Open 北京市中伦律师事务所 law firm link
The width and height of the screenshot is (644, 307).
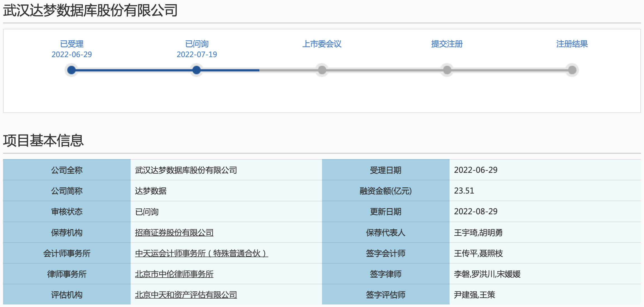[174, 274]
